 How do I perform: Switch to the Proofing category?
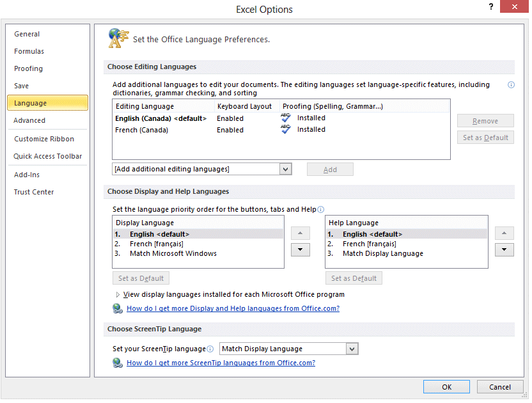point(28,68)
